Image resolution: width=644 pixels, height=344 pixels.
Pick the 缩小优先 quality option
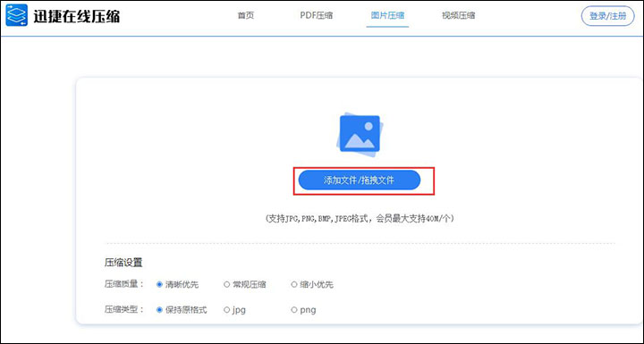[x=312, y=284]
